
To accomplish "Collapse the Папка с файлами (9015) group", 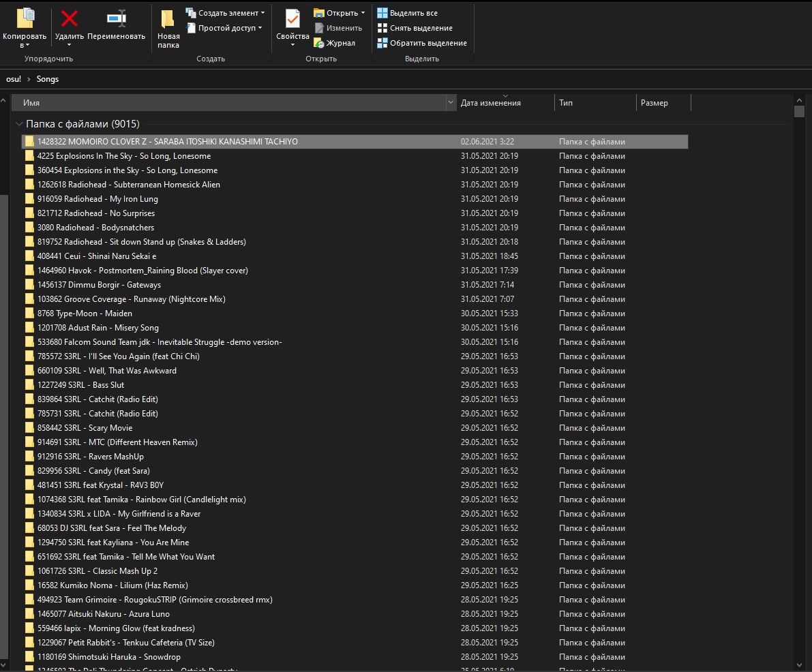I will (19, 124).
